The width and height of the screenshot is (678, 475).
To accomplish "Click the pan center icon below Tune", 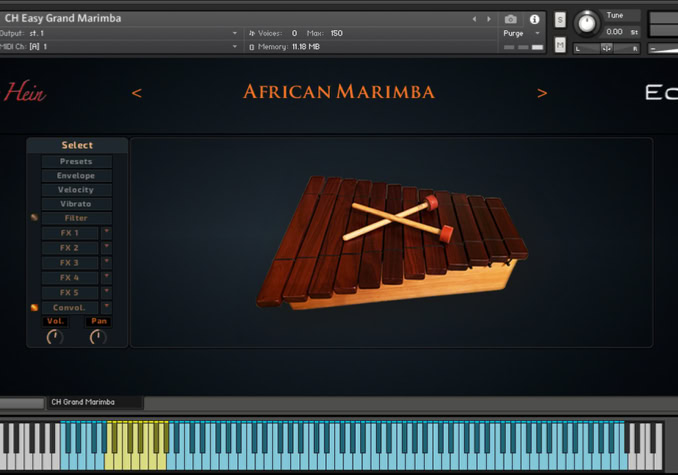I will click(x=607, y=48).
